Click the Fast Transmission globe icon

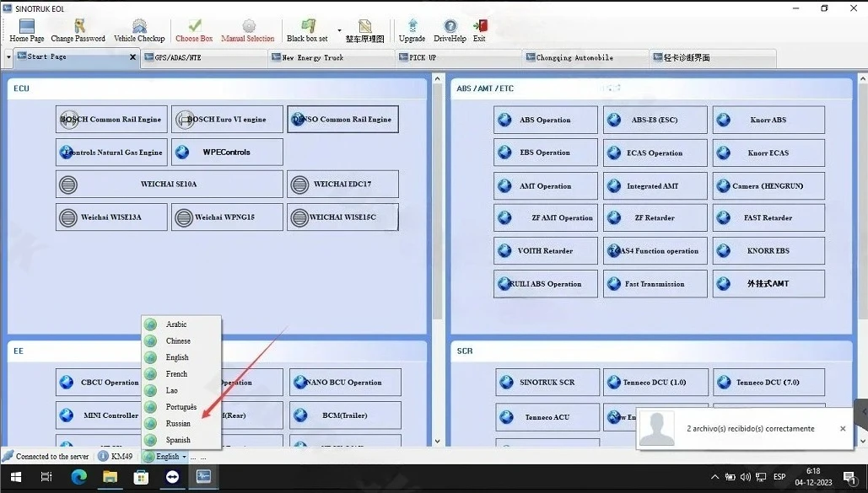[614, 284]
